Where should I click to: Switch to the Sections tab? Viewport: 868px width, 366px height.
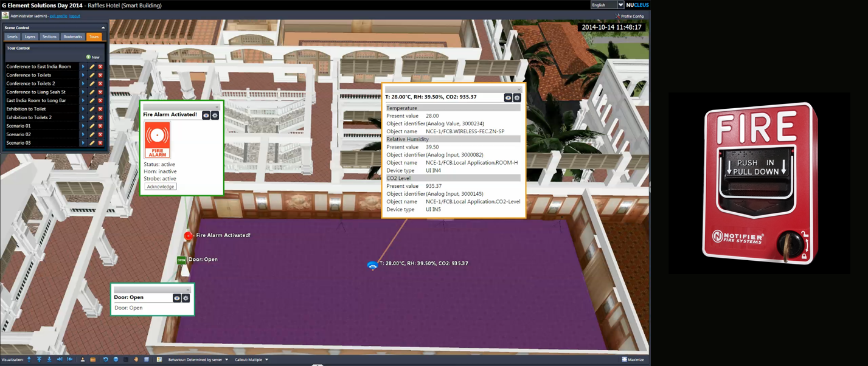click(49, 37)
